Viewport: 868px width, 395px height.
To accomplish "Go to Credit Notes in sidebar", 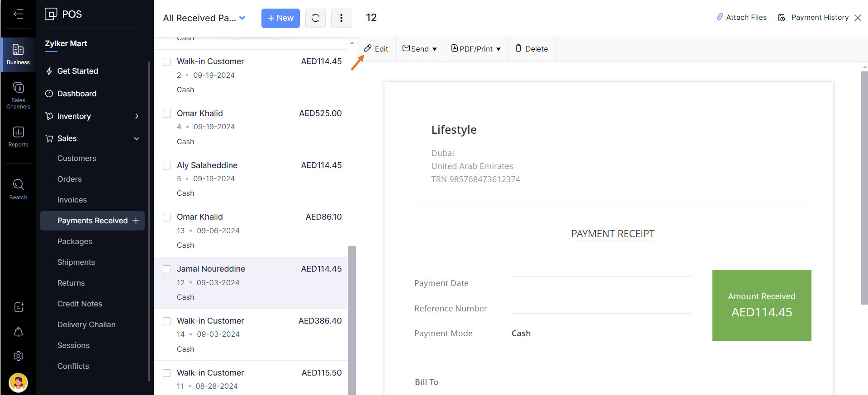I will coord(80,304).
